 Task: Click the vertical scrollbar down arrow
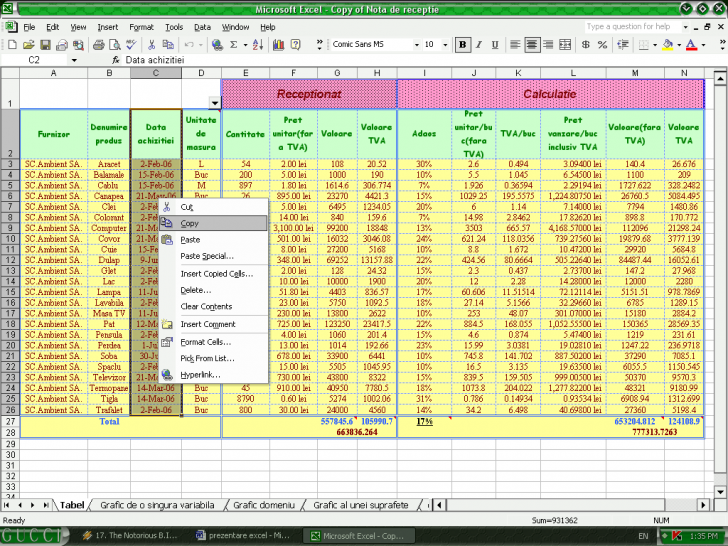[720, 492]
